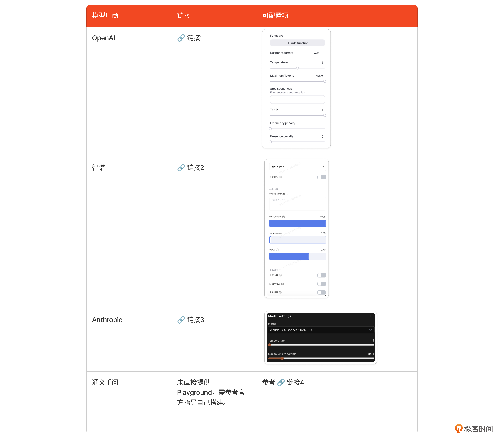Turn on the 知识库检索 switch

click(x=322, y=284)
